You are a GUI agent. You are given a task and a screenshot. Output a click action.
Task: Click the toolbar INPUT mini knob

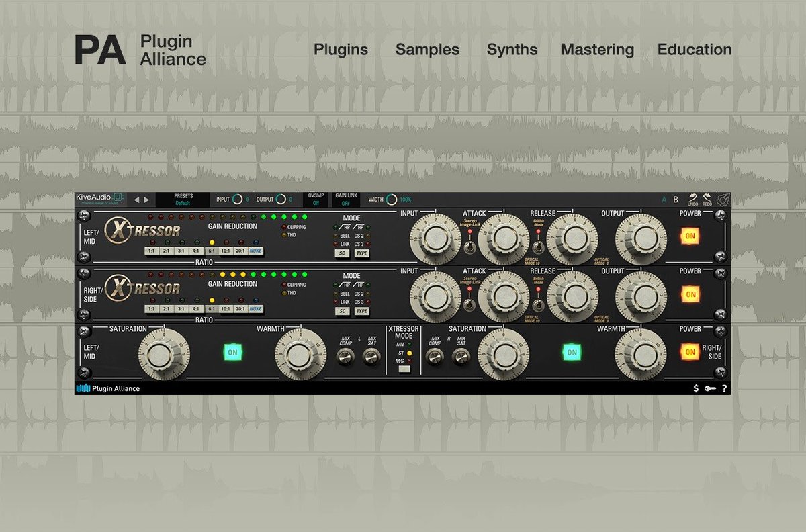point(238,199)
